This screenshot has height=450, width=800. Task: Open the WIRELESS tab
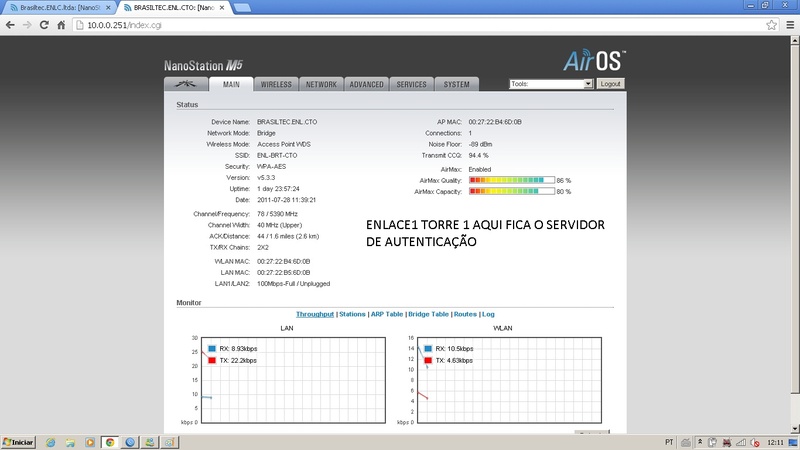click(x=276, y=84)
